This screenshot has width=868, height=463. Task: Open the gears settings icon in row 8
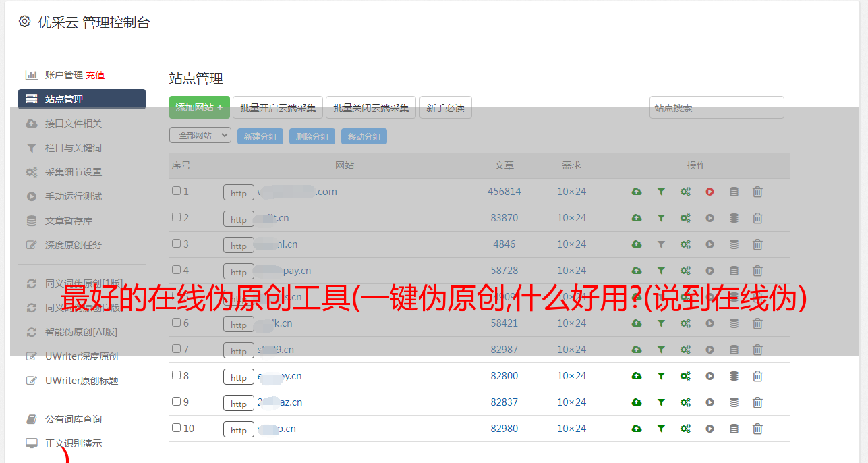point(685,376)
